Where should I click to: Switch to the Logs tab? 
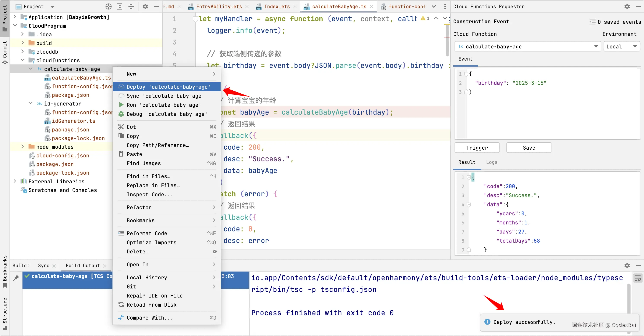(492, 162)
